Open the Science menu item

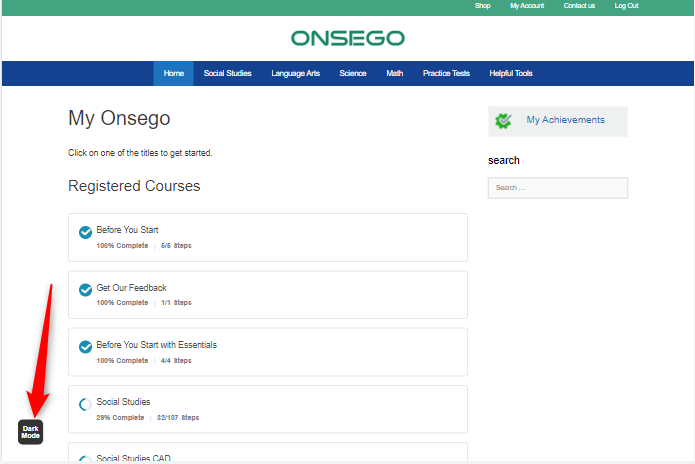pyautogui.click(x=353, y=74)
